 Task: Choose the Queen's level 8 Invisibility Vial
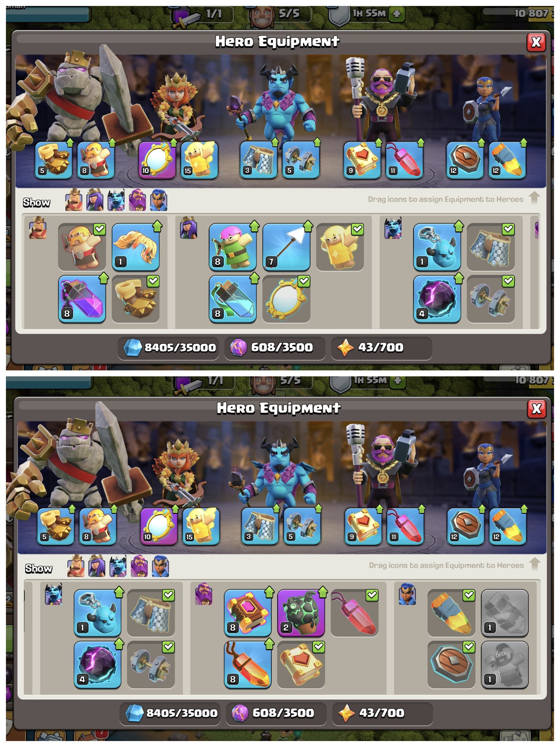pos(232,299)
